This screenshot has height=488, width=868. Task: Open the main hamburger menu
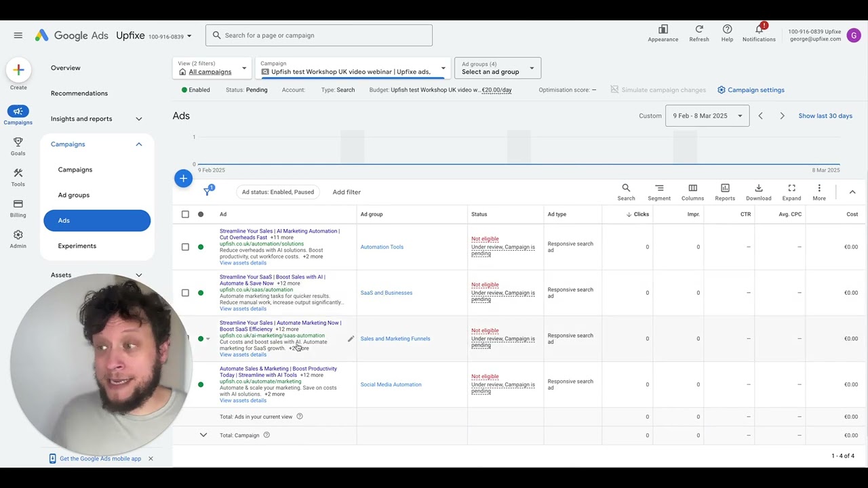(18, 35)
